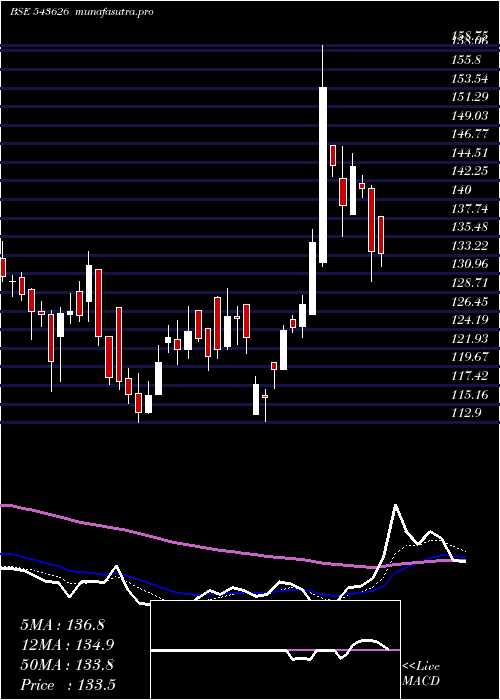Click the 151.29 price axis label
The width and height of the screenshot is (500, 700).
[470, 97]
